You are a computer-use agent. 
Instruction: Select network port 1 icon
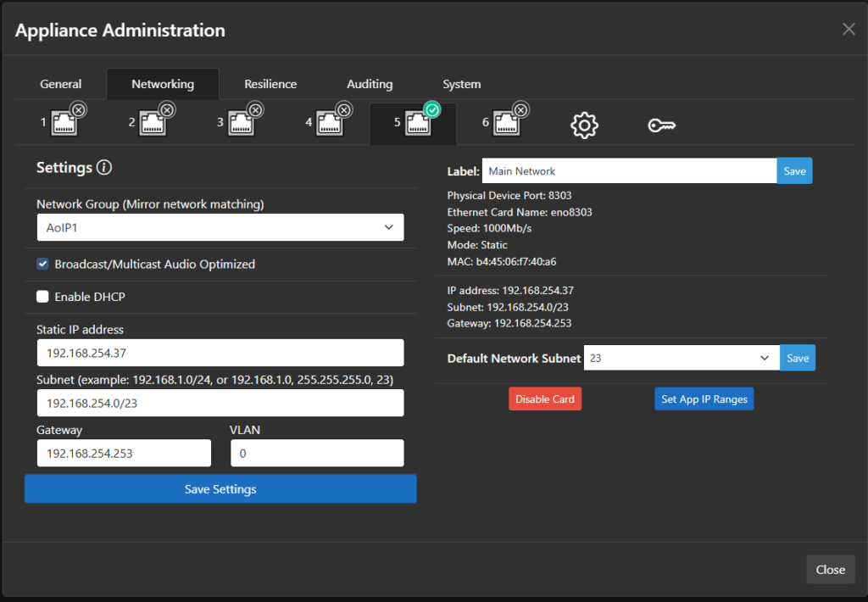coord(64,123)
